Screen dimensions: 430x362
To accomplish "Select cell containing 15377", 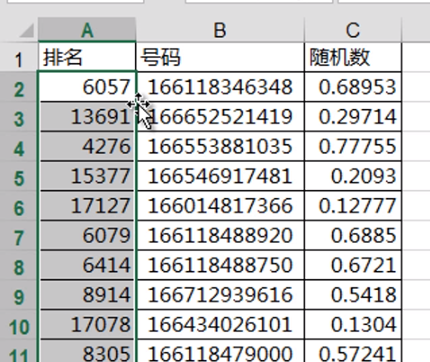I will click(87, 176).
